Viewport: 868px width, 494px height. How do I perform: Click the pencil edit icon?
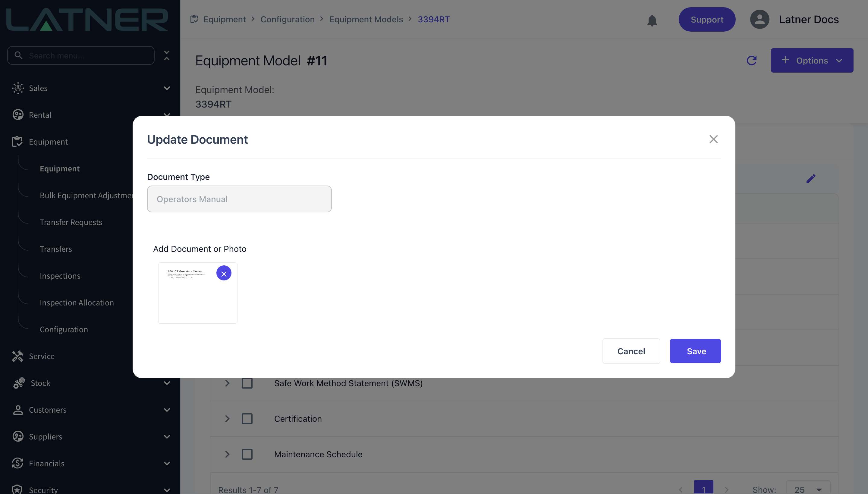(811, 178)
